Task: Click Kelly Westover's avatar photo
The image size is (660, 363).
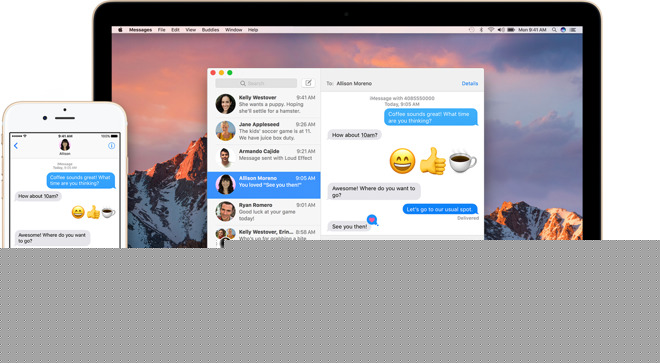Action: tap(226, 104)
